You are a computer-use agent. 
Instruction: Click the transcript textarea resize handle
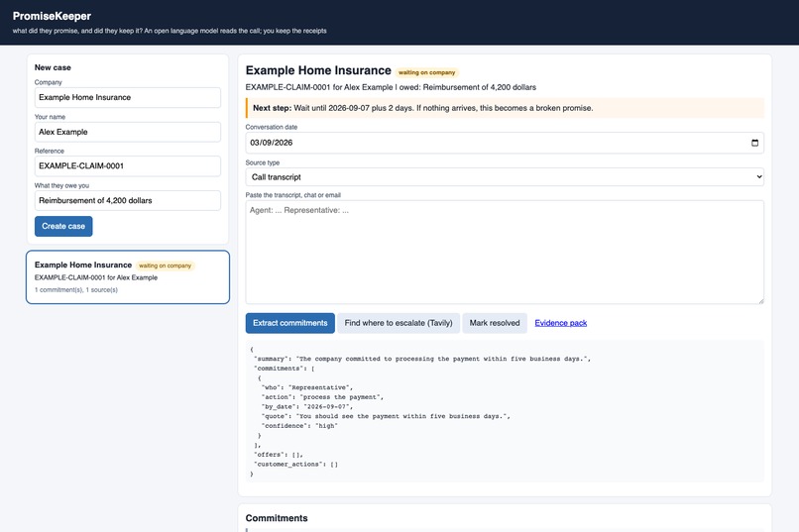pos(760,301)
